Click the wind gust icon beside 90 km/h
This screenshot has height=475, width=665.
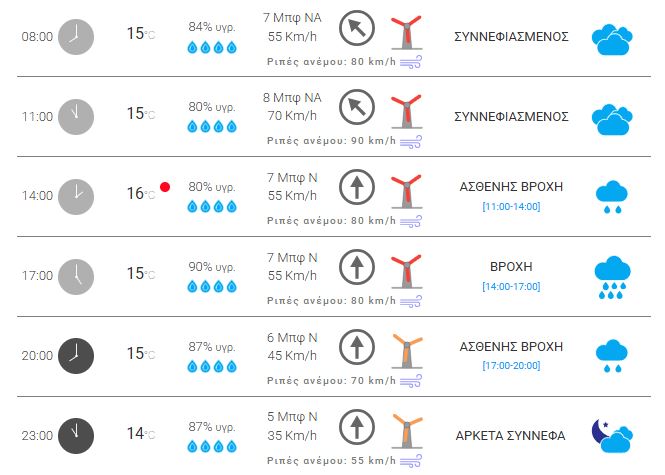(410, 141)
